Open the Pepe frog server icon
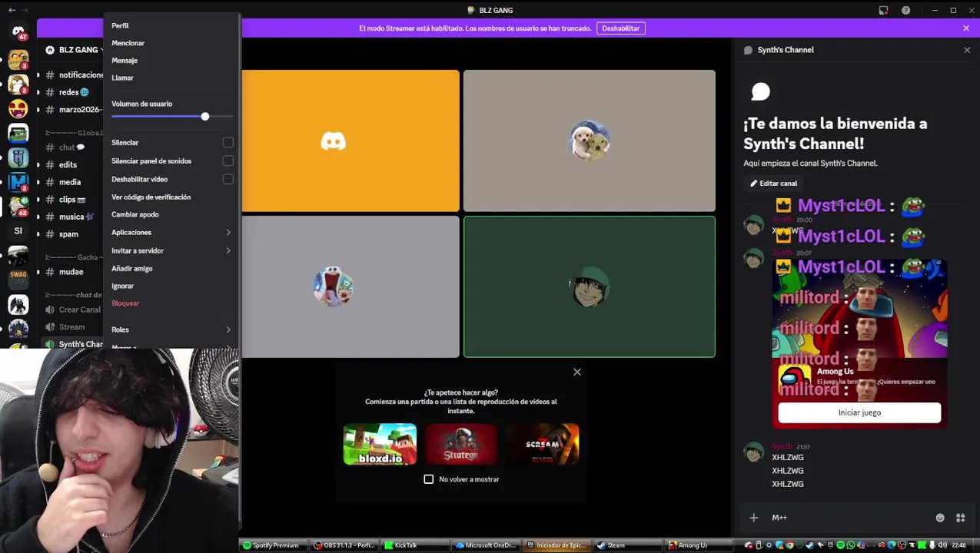Viewport: 980px width, 553px height. tap(18, 134)
